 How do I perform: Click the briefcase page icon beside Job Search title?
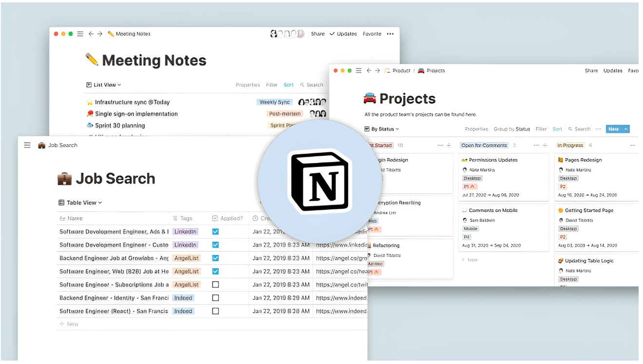[64, 179]
